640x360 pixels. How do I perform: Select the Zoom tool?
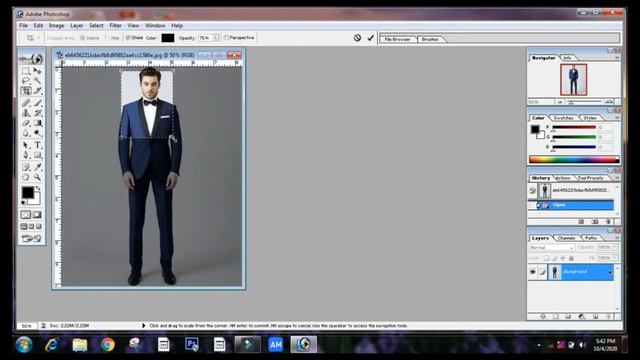(x=38, y=177)
